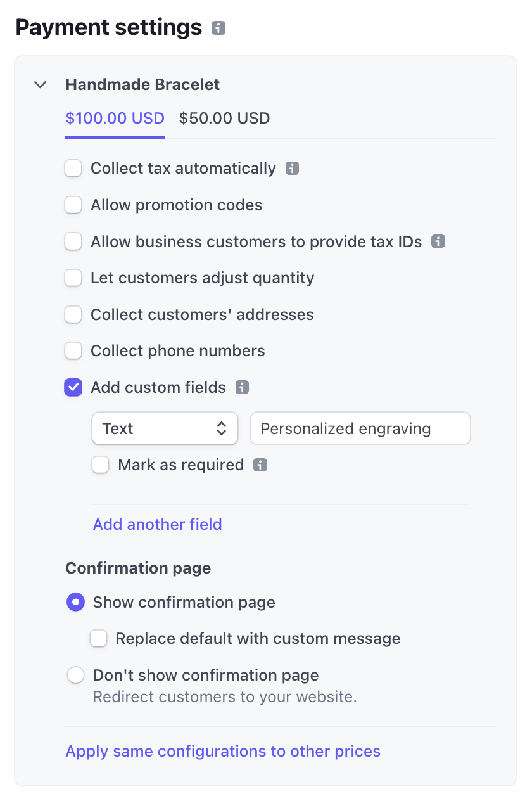Click info icon next to Collect tax automatically

292,169
